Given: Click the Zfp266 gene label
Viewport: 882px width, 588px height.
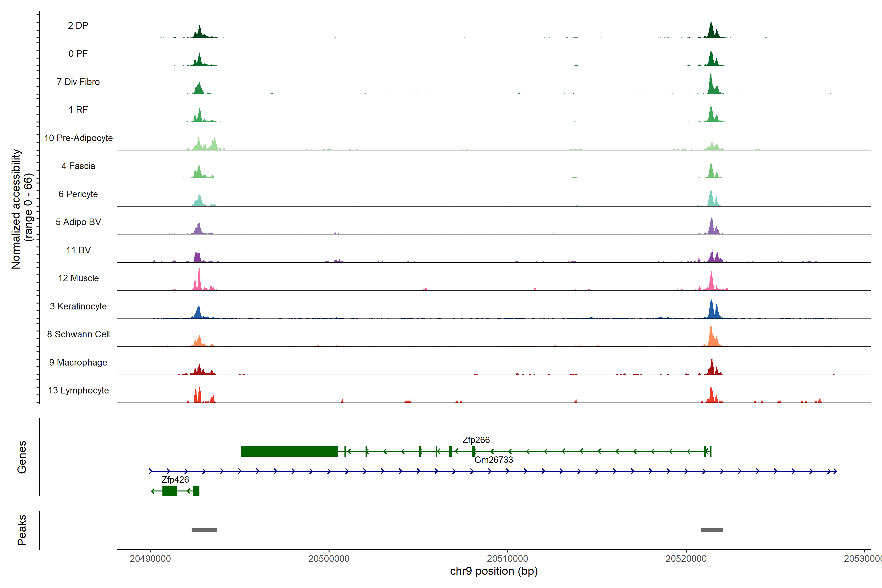Looking at the screenshot, I should [476, 440].
